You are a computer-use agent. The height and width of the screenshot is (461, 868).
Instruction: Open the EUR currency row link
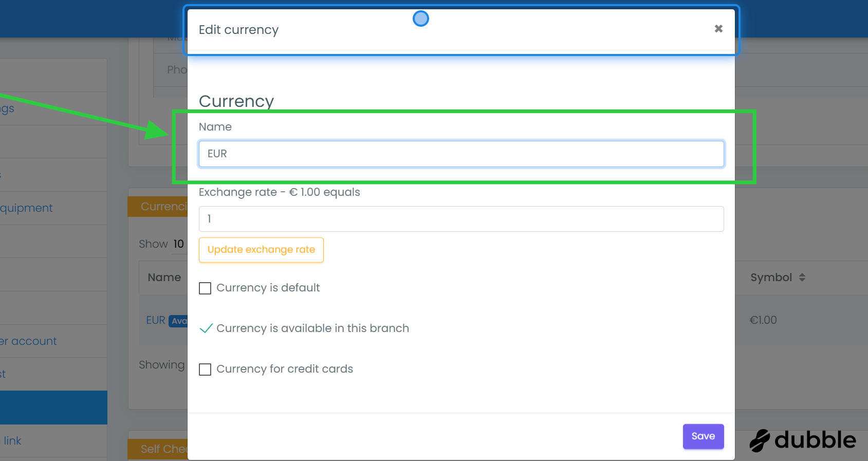click(155, 320)
